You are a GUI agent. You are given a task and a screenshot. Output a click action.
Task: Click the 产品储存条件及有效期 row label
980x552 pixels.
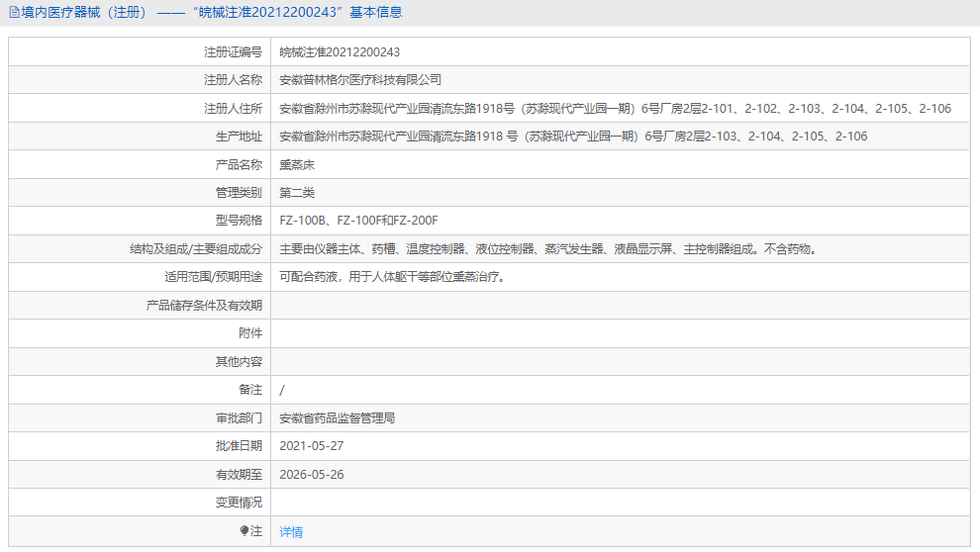(x=204, y=306)
